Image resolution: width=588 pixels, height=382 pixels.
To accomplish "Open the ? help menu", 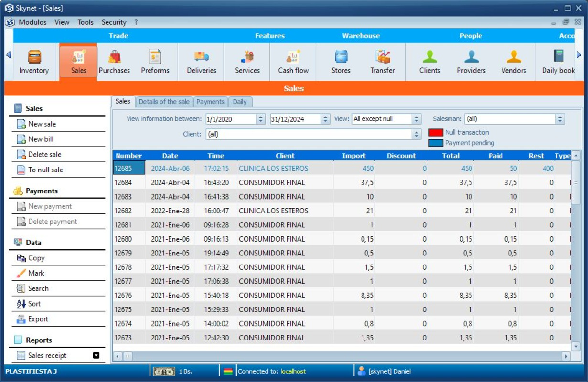I will click(x=136, y=22).
